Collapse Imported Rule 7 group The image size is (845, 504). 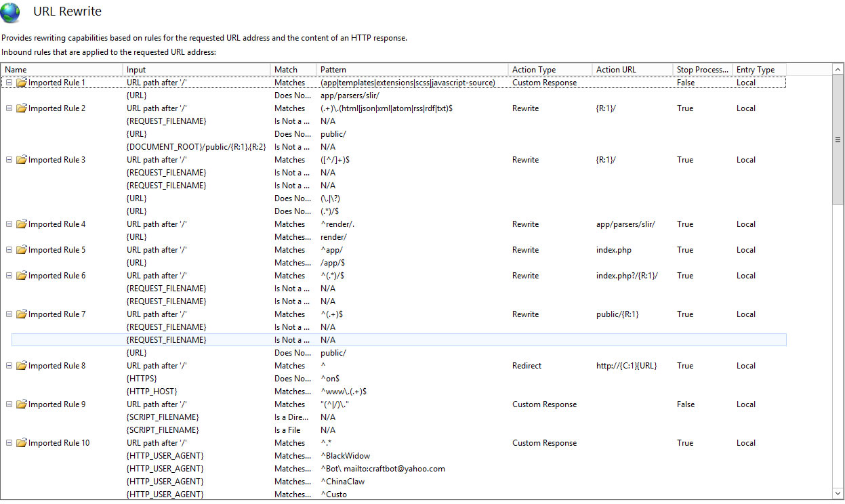tap(9, 314)
